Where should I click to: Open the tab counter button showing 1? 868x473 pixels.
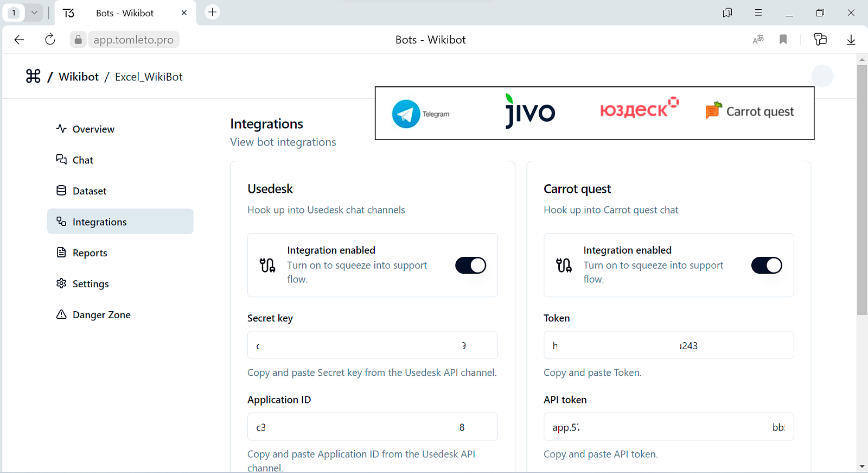14,12
